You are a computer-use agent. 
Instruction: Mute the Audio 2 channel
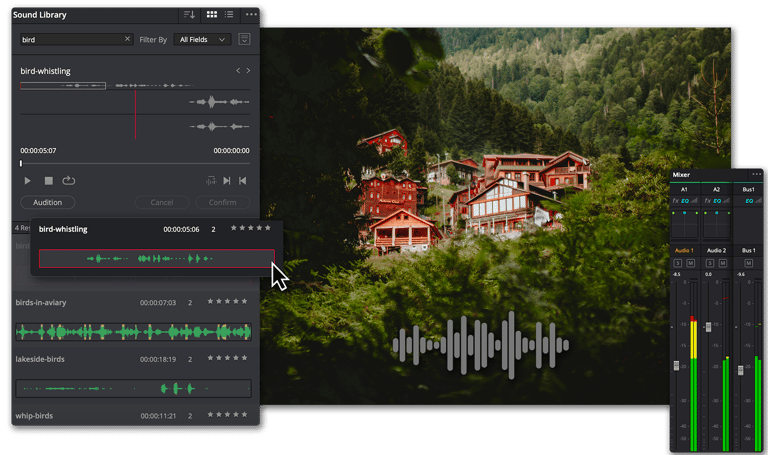[722, 263]
